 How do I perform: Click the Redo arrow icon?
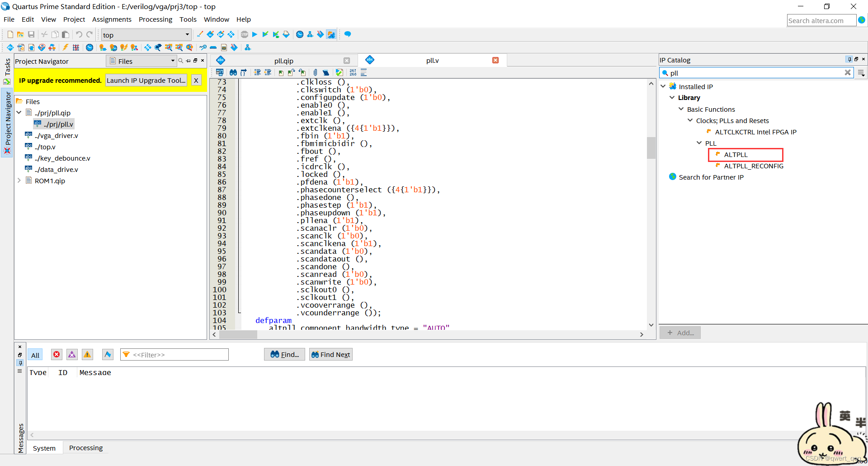click(x=90, y=34)
